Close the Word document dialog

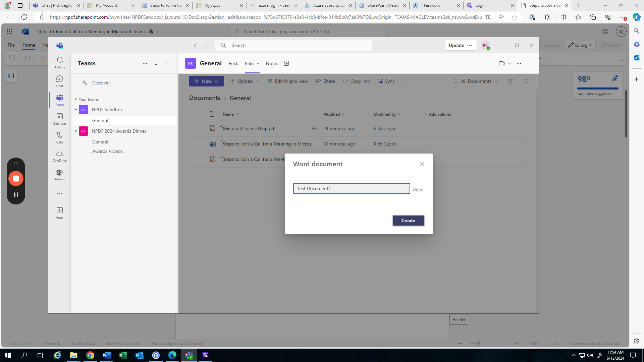click(422, 164)
